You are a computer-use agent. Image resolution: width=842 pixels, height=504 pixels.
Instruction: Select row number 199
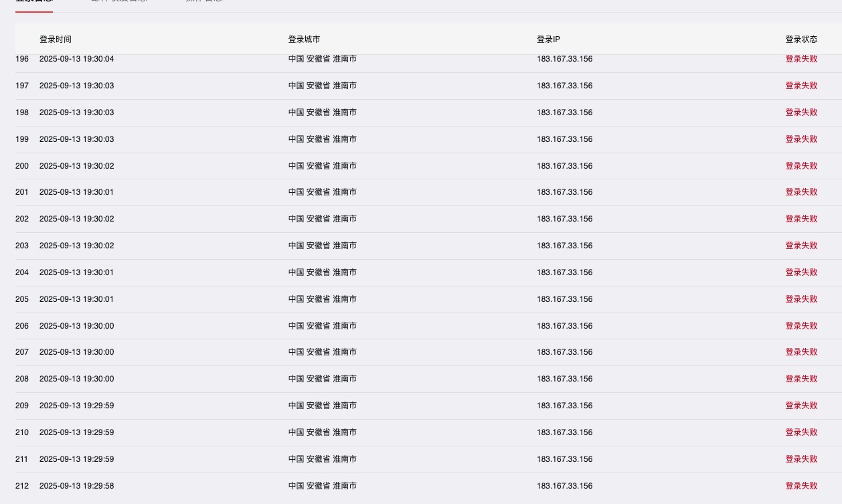(x=22, y=139)
